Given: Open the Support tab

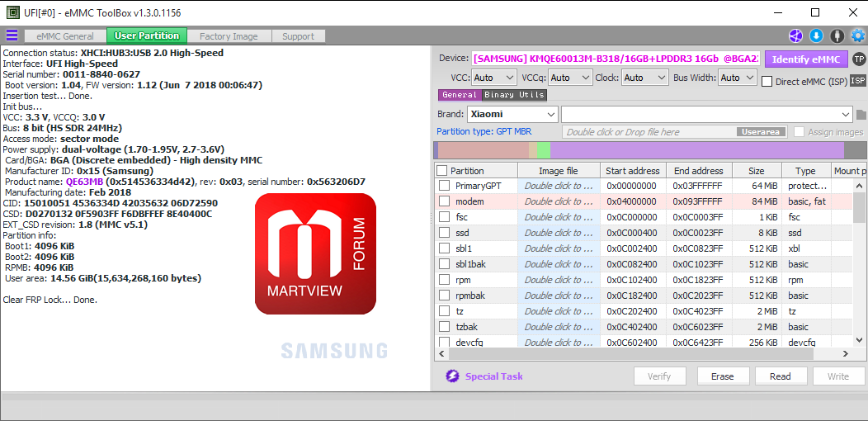Looking at the screenshot, I should click(298, 36).
